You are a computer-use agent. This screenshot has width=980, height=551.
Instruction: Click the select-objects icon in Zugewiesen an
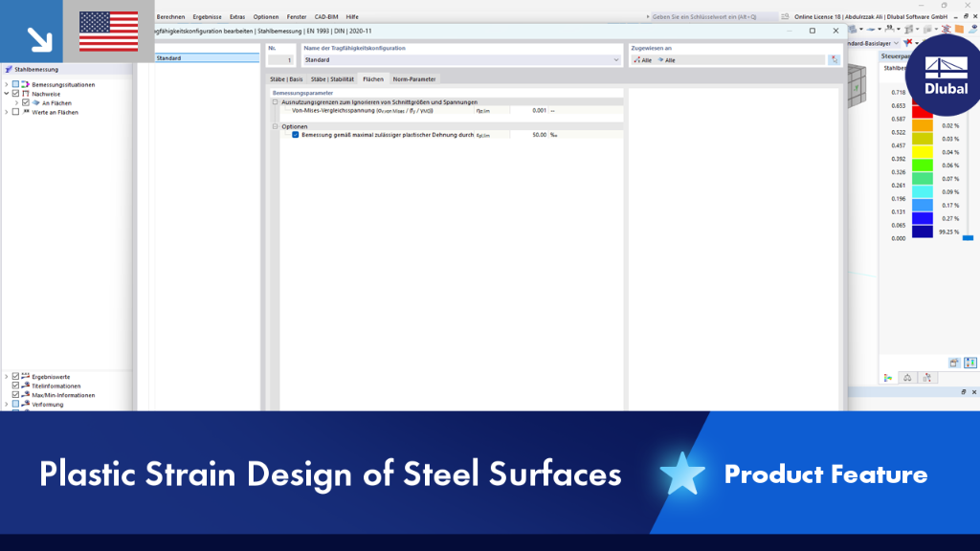coord(834,60)
